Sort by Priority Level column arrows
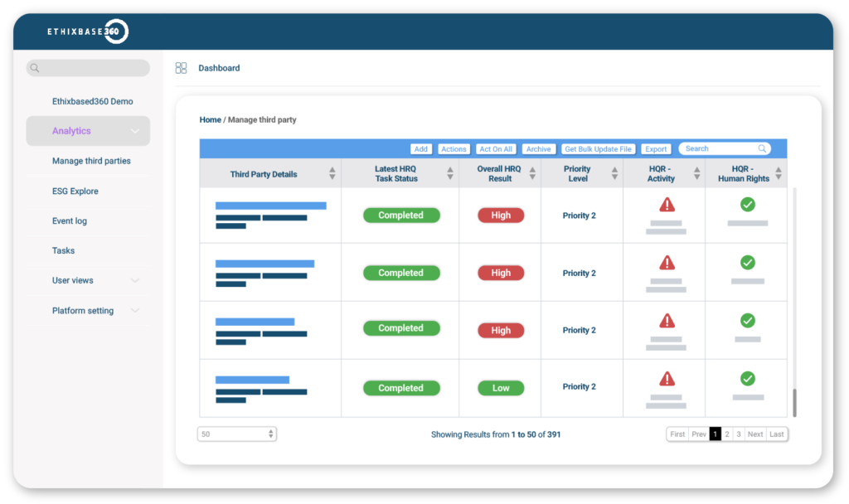Screen dimensions: 849x504 click(614, 173)
